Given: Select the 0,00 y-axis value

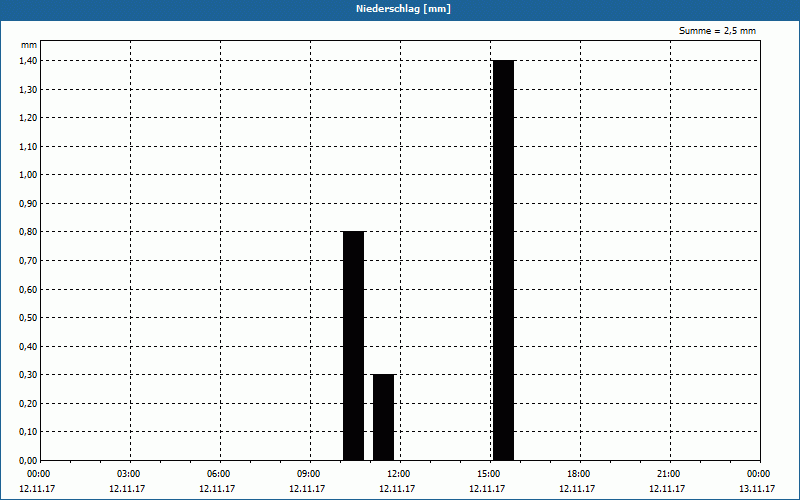Looking at the screenshot, I should (28, 460).
